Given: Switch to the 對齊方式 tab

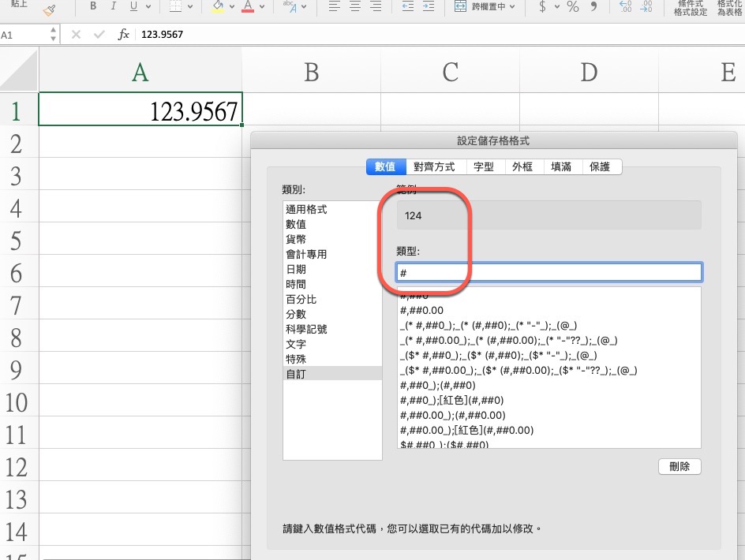Looking at the screenshot, I should tap(434, 167).
